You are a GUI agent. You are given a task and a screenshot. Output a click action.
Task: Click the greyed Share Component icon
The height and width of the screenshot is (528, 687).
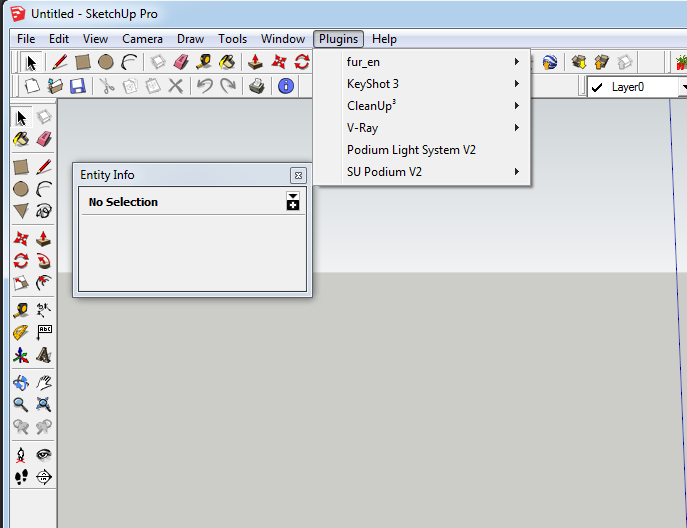point(625,62)
